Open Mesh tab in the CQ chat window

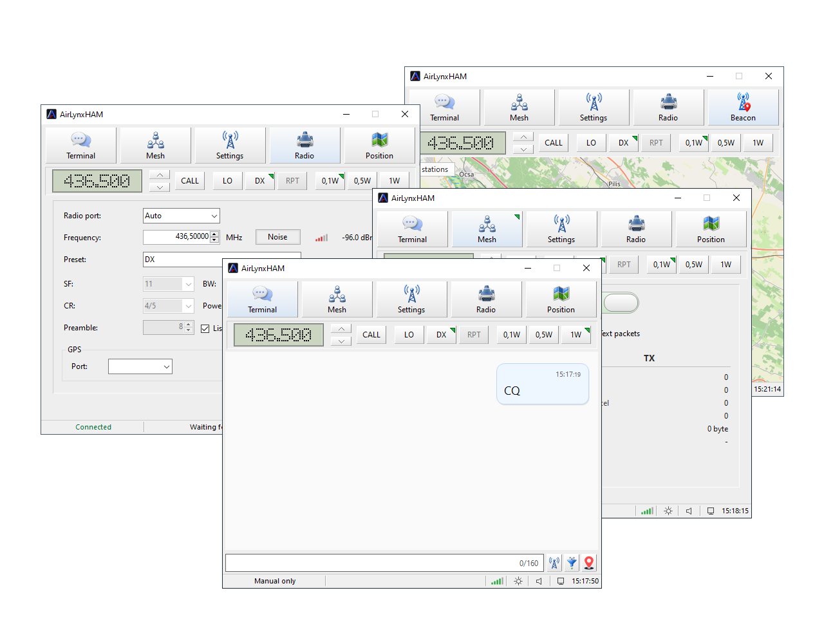[x=337, y=299]
